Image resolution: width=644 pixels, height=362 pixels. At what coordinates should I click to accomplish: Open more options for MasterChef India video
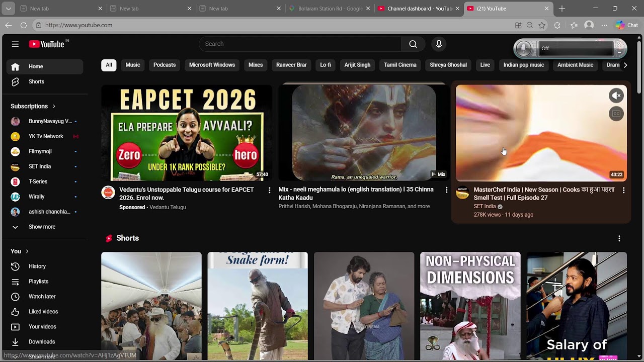[x=623, y=190]
